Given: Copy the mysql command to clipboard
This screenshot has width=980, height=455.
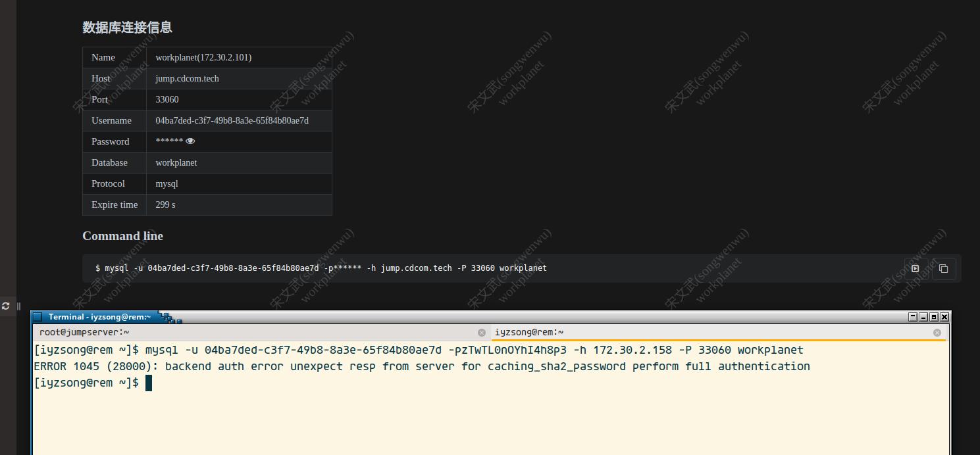Looking at the screenshot, I should click(943, 268).
